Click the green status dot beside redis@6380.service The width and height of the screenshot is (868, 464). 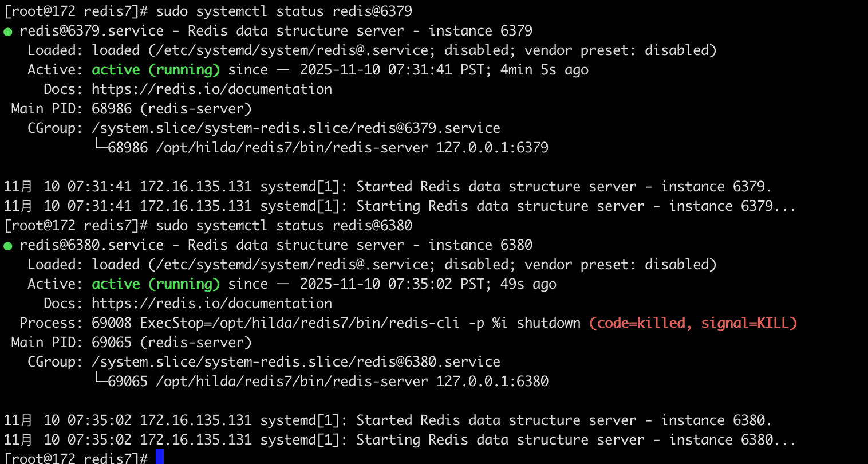pyautogui.click(x=8, y=246)
